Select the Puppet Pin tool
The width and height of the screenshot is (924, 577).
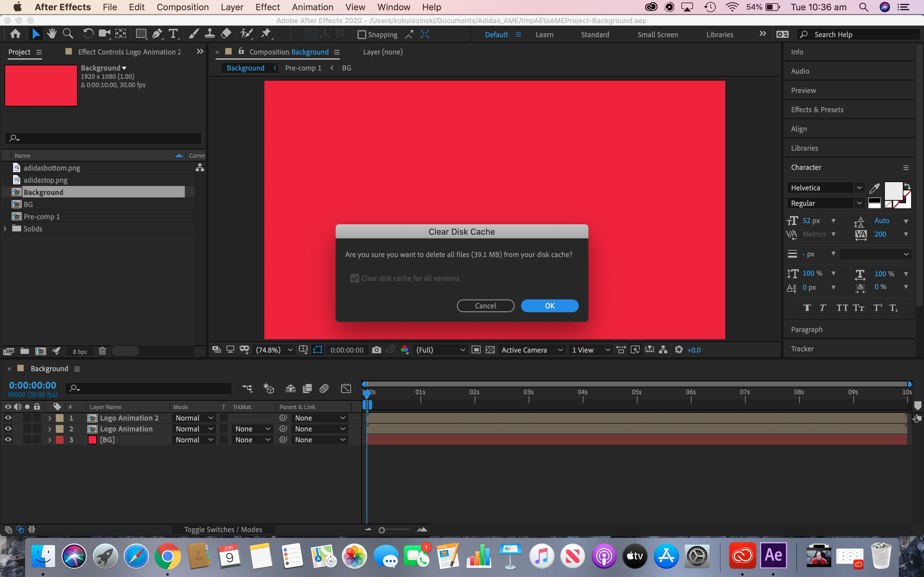pos(267,34)
